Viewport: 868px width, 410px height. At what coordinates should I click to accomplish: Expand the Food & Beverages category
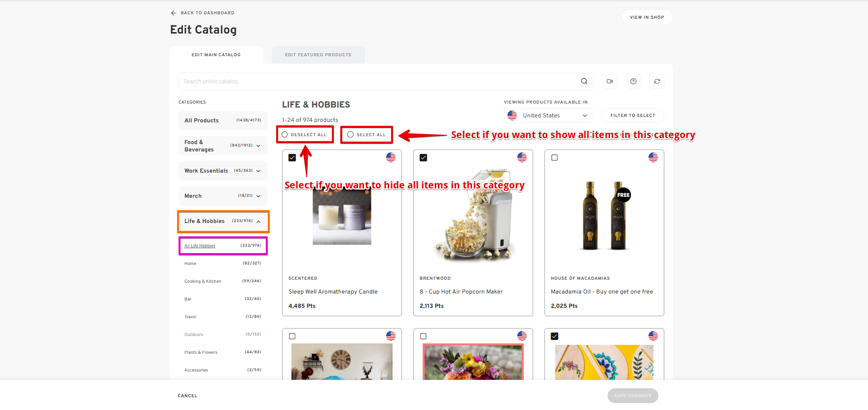(258, 146)
